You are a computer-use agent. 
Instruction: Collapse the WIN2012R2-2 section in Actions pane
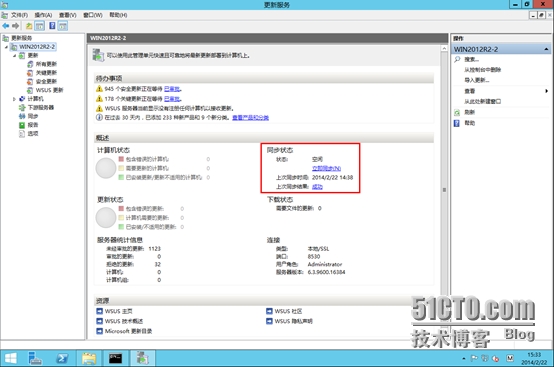pos(546,49)
